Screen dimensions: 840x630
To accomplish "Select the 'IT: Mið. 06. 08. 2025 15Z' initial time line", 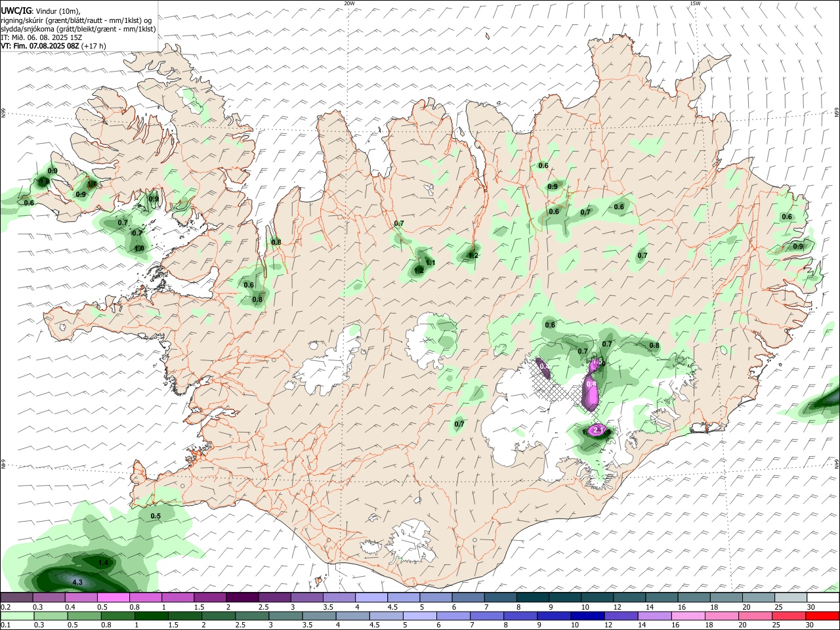I will tap(41, 37).
